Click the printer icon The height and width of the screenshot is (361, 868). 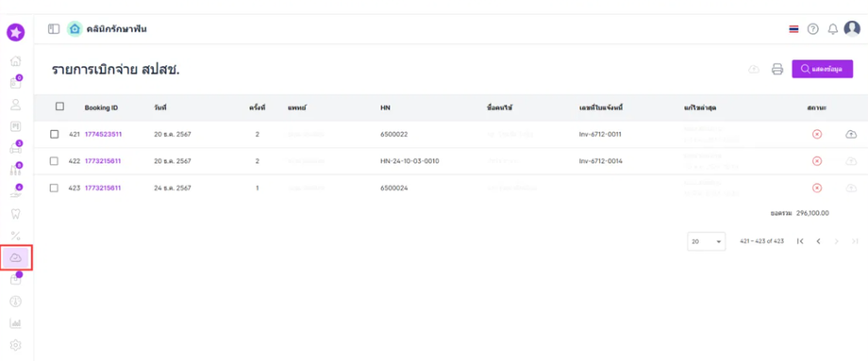coord(777,69)
